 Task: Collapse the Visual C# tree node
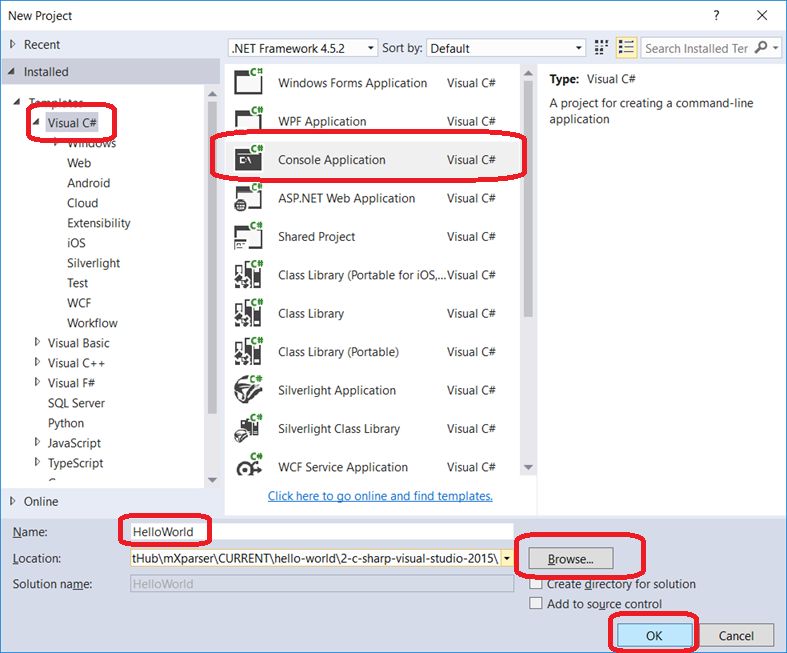click(x=36, y=122)
